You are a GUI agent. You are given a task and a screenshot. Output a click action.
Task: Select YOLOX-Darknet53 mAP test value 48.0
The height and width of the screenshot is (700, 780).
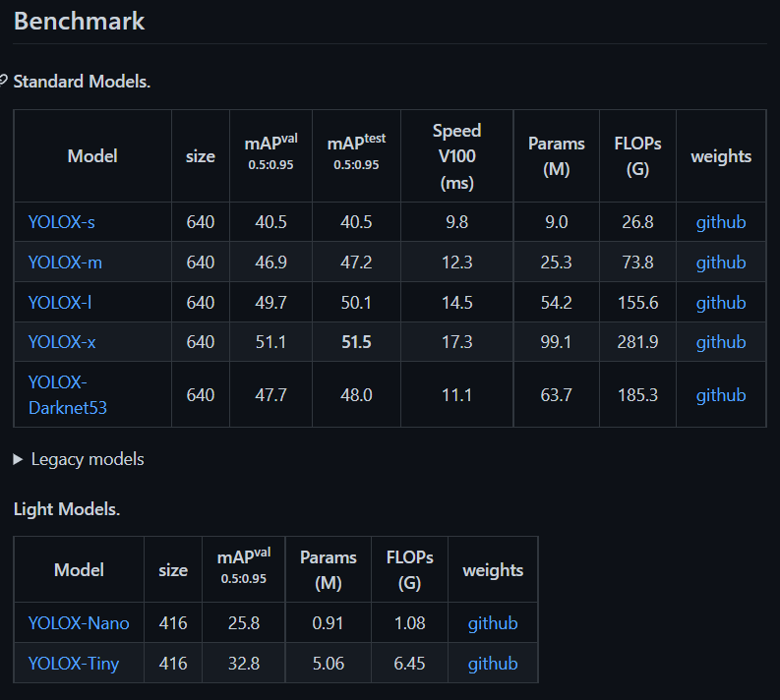(356, 395)
